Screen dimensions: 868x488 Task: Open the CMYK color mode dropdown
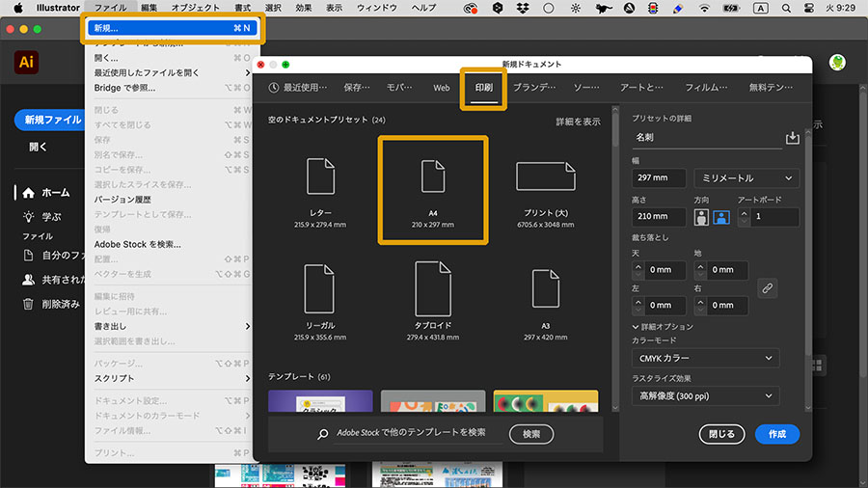tap(705, 358)
